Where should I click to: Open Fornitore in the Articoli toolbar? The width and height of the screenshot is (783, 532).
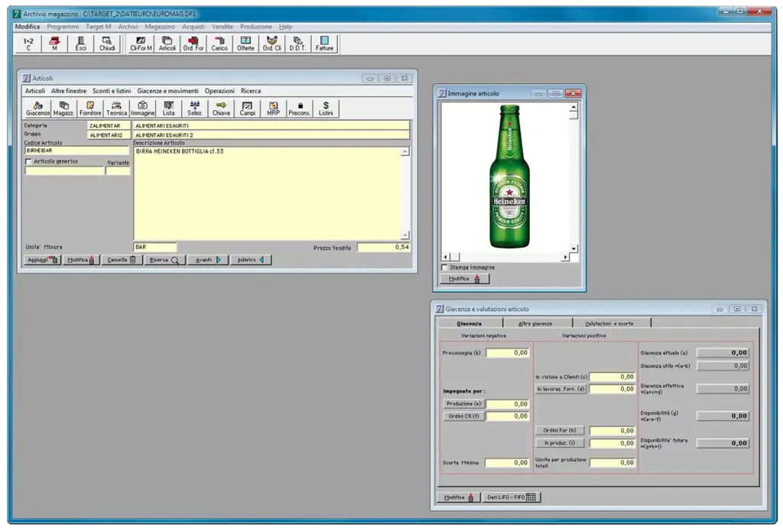click(90, 109)
